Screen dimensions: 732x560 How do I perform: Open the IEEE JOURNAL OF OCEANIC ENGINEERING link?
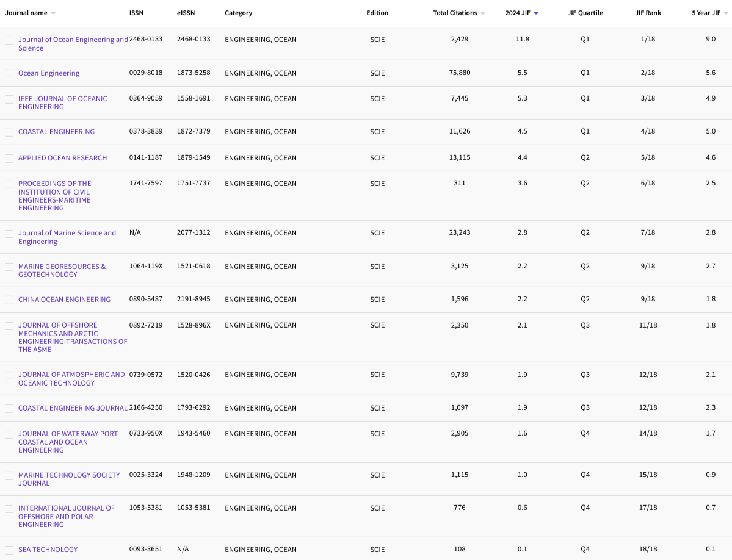[x=62, y=99]
